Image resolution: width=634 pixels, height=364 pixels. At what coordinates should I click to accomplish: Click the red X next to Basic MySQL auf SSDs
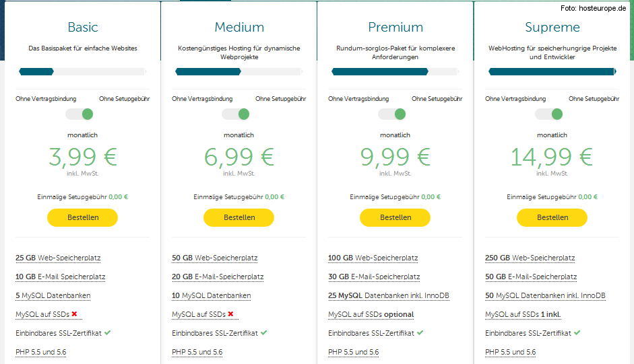[74, 314]
